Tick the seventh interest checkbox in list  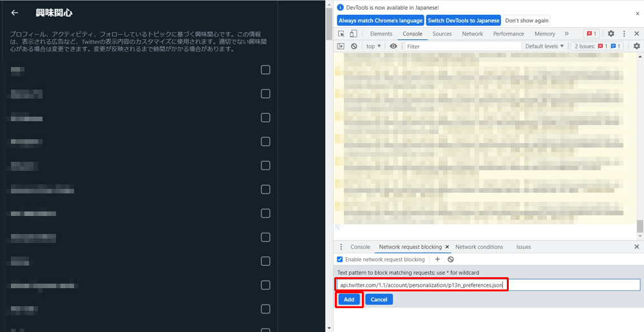tap(266, 213)
